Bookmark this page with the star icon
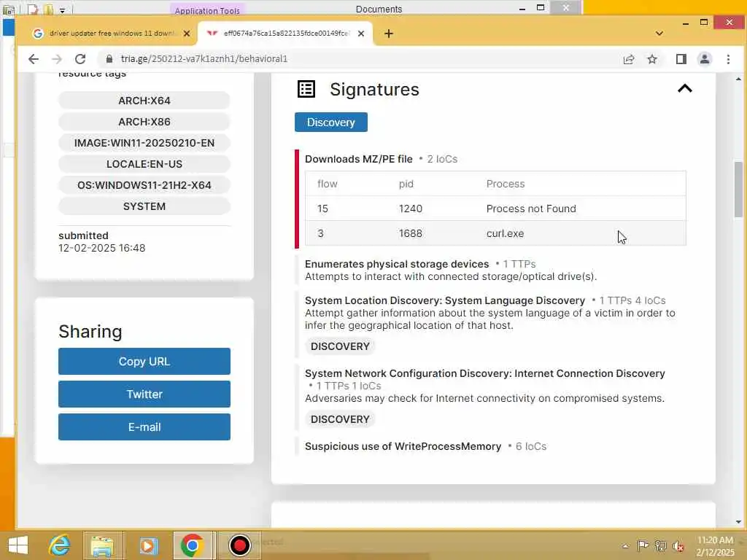 652,59
